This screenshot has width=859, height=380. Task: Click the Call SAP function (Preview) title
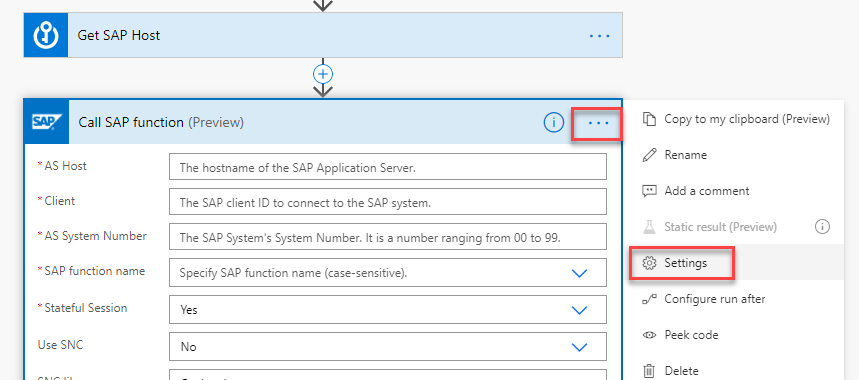(161, 123)
